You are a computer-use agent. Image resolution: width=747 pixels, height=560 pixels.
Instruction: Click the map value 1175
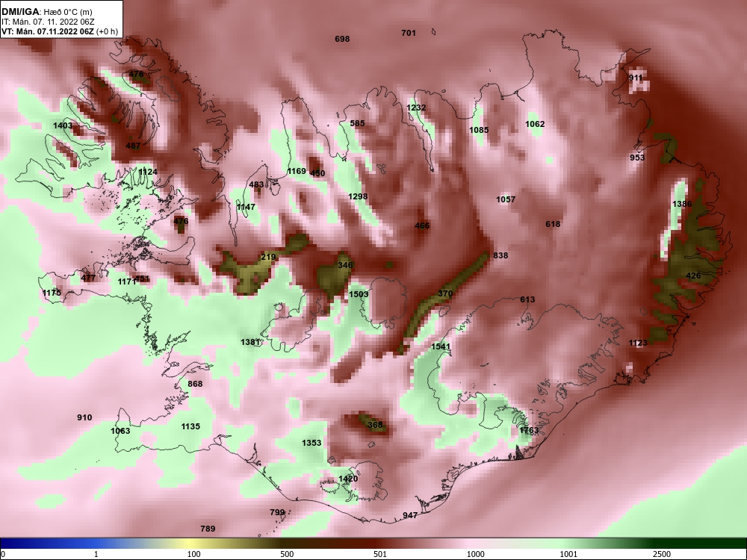52,293
